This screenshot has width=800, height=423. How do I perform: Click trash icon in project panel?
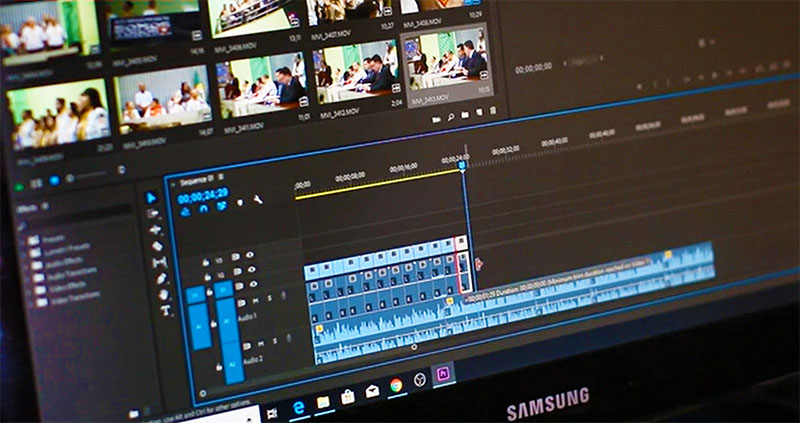click(492, 110)
